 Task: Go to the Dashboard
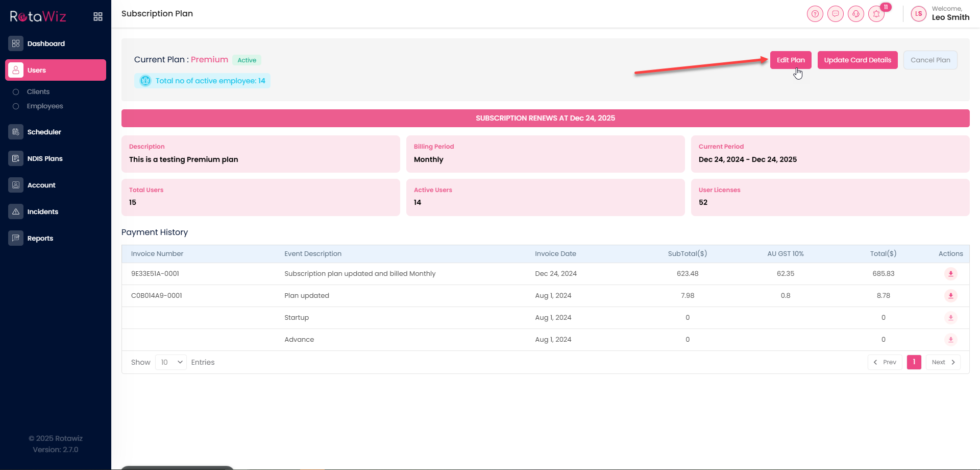(46, 43)
